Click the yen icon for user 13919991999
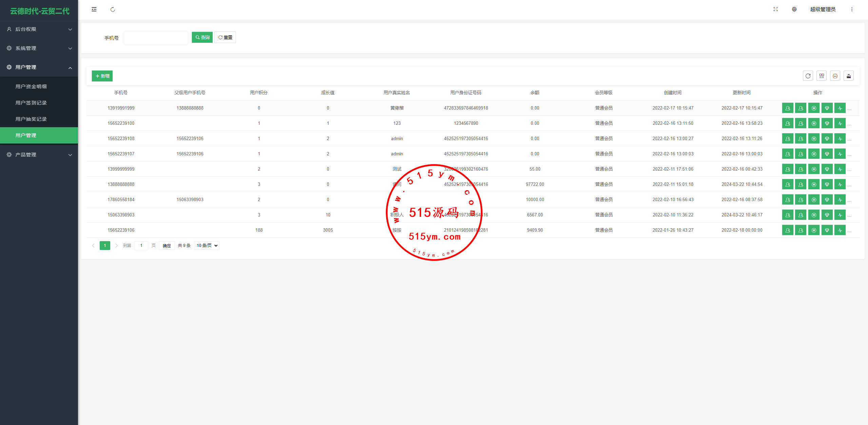This screenshot has height=425, width=868. tap(814, 108)
